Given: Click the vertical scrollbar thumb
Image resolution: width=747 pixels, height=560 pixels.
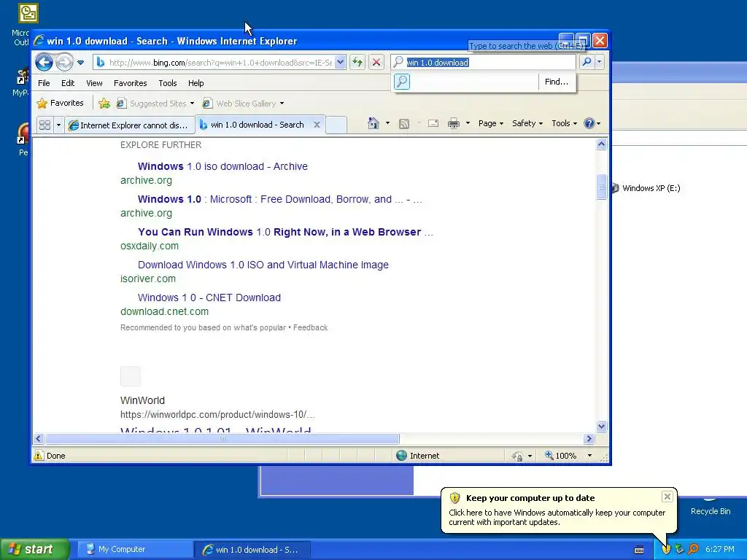Looking at the screenshot, I should [601, 187].
